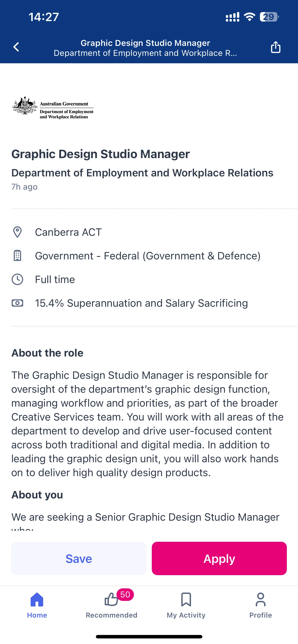
Task: Tap the battery indicator in status bar
Action: [269, 17]
